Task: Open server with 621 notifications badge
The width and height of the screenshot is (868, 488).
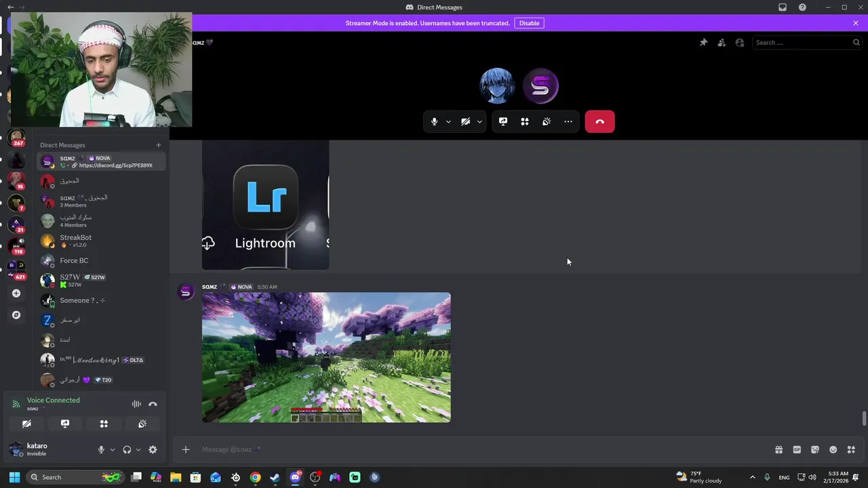Action: 17,269
